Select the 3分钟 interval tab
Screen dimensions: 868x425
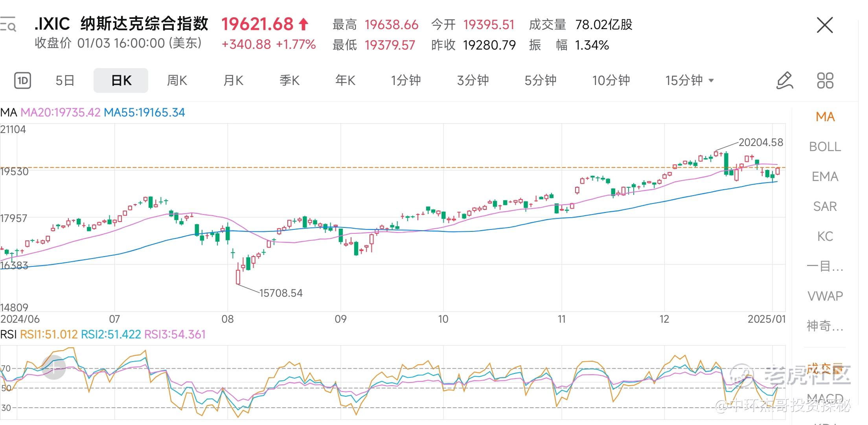[473, 80]
